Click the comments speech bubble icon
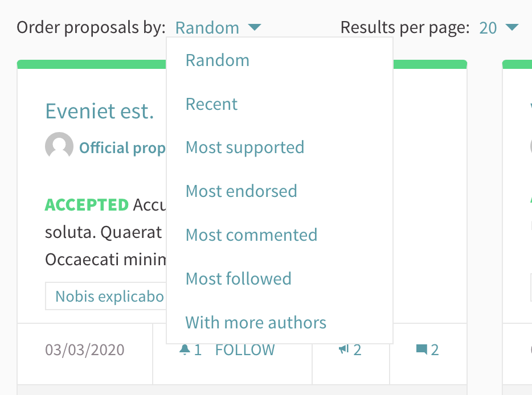Image resolution: width=532 pixels, height=395 pixels. pyautogui.click(x=421, y=349)
